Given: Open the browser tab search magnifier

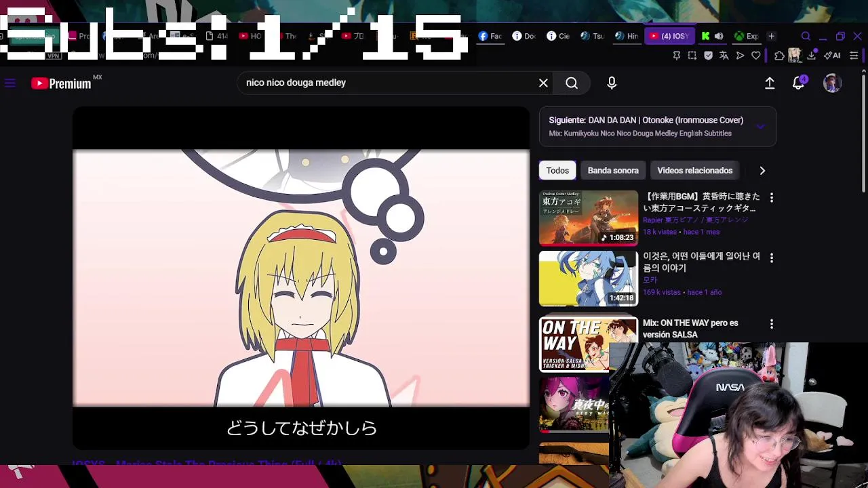Looking at the screenshot, I should [806, 36].
